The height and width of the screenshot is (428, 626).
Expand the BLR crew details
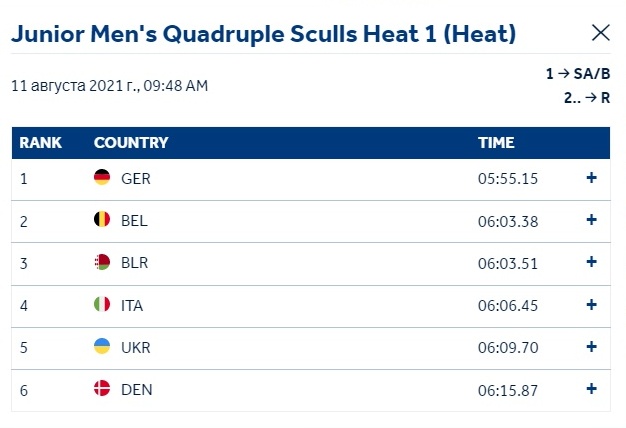coord(591,262)
